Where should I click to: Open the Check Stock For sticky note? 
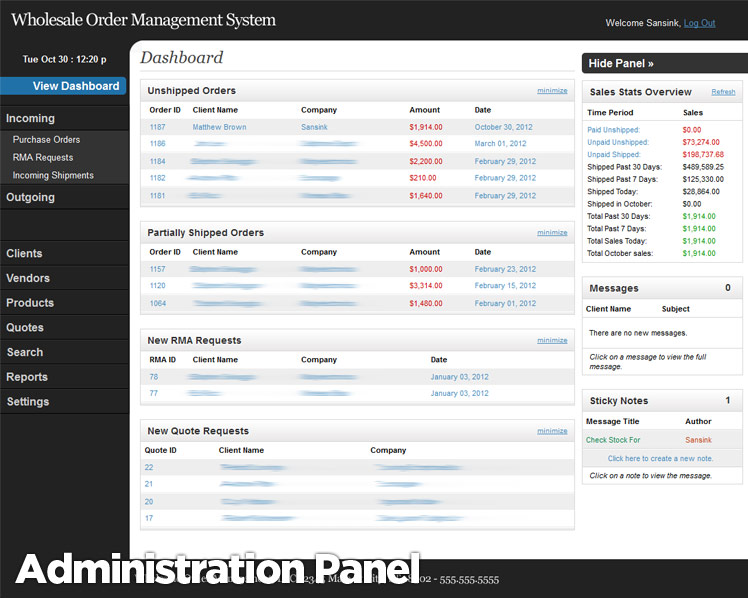coord(613,440)
